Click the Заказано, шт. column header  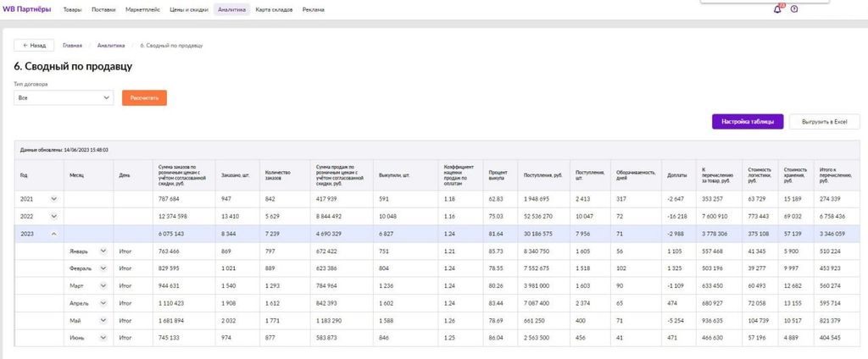click(237, 174)
